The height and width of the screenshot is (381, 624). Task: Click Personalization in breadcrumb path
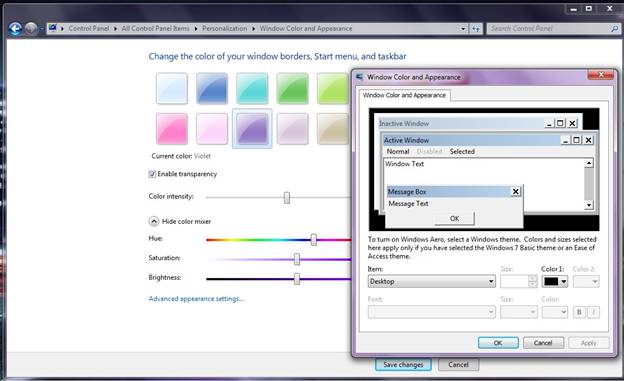pos(224,29)
